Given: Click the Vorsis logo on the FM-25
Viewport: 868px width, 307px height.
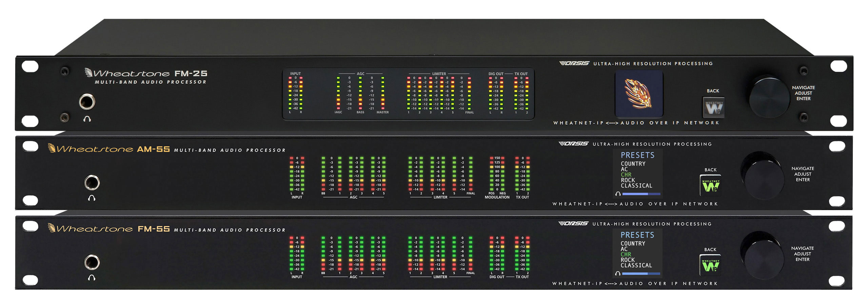Looking at the screenshot, I should (574, 63).
